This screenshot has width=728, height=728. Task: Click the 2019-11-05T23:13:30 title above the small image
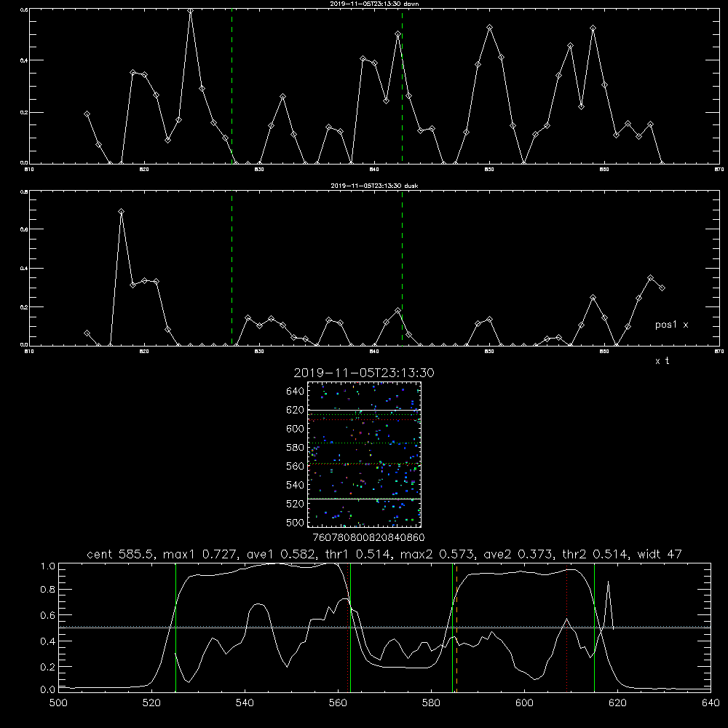pos(364,373)
